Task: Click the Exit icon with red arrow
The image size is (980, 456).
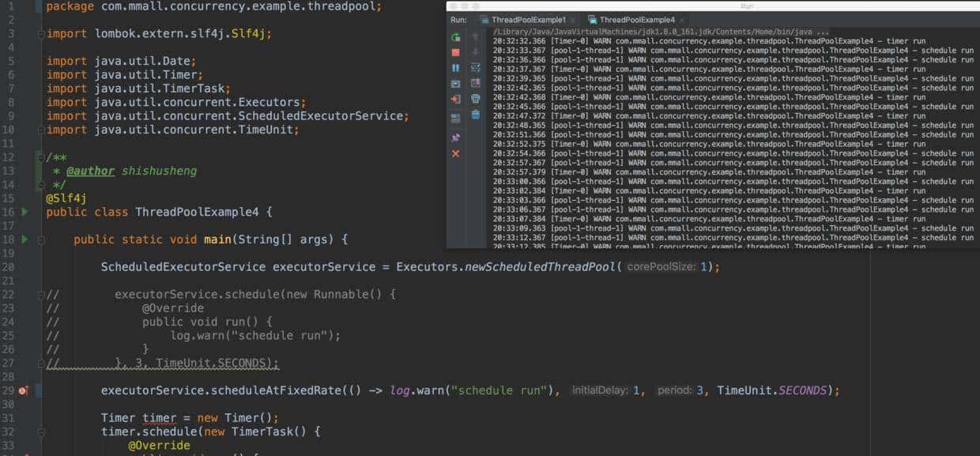Action: (455, 100)
